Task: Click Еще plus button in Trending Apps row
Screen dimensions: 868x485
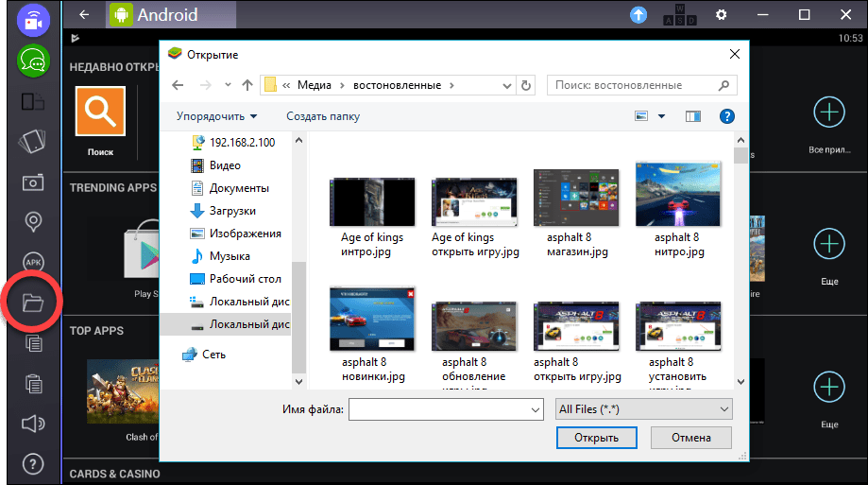Action: tap(828, 244)
